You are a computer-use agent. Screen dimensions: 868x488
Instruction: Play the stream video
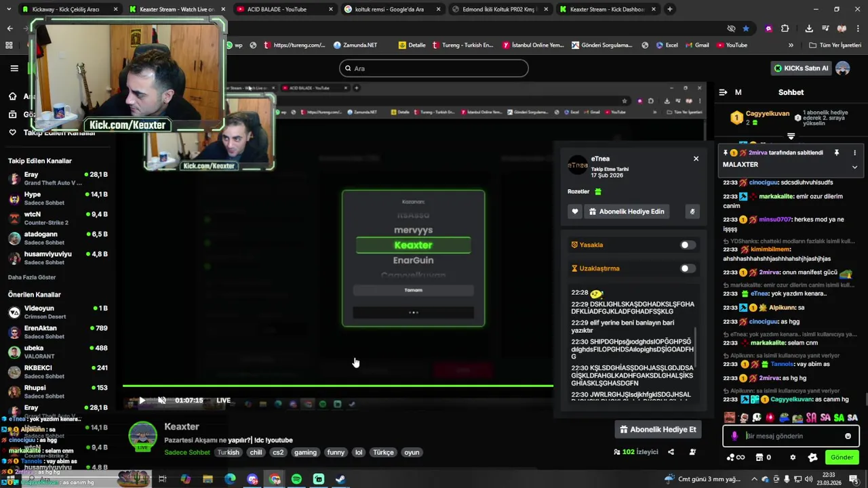pos(141,400)
